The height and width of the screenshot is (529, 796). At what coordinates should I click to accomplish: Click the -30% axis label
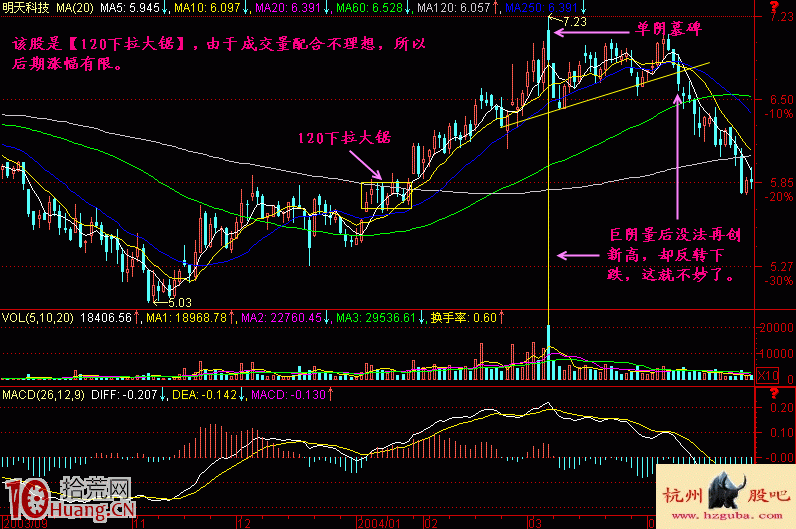(x=779, y=280)
